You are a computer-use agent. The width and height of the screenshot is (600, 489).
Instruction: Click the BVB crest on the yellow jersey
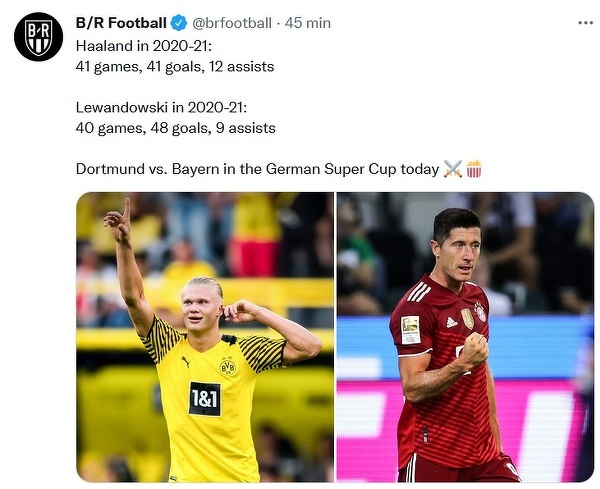click(228, 368)
